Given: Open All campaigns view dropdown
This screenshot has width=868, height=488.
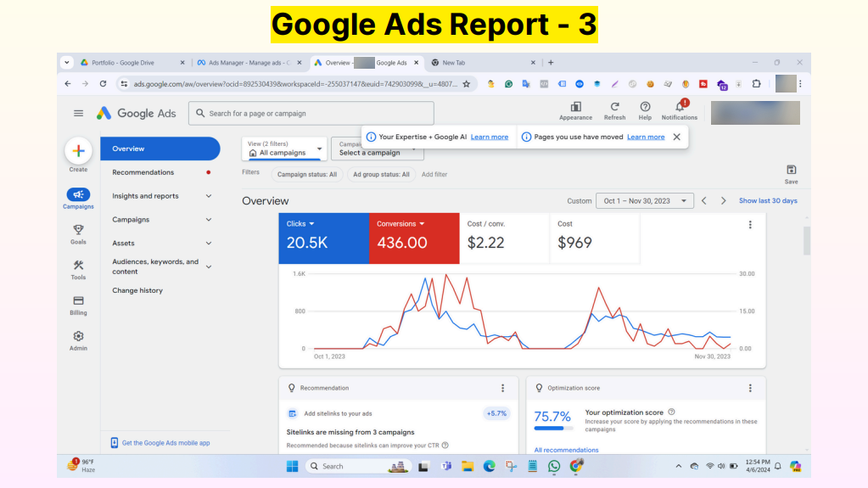Looking at the screenshot, I should (284, 149).
